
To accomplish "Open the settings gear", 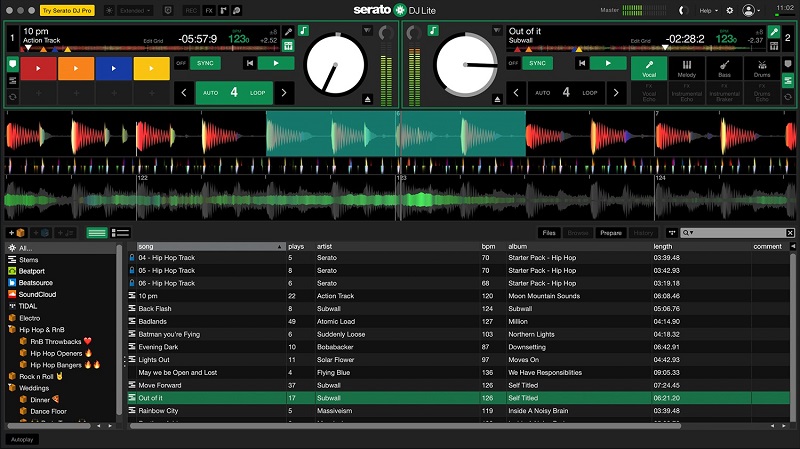I will tap(730, 10).
